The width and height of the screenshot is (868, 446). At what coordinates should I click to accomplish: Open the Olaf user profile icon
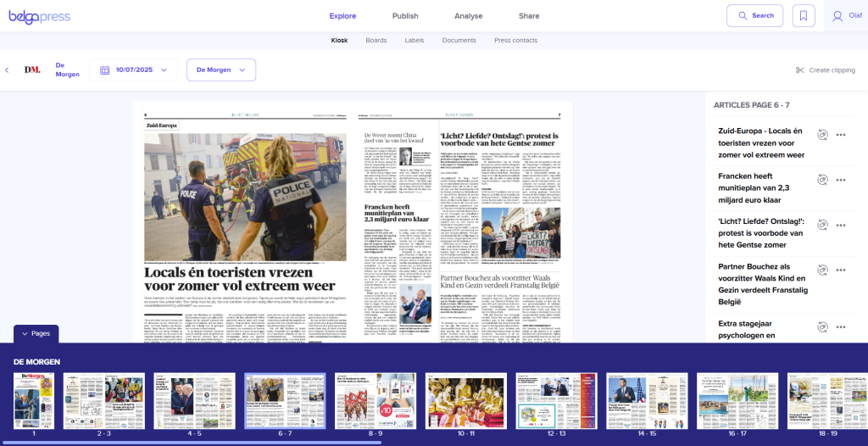[837, 15]
